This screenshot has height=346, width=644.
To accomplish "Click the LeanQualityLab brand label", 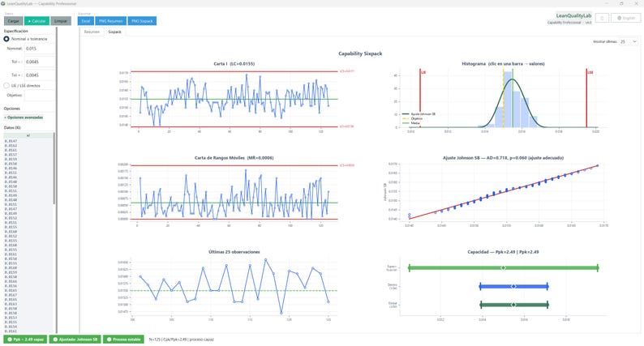I will (x=573, y=15).
